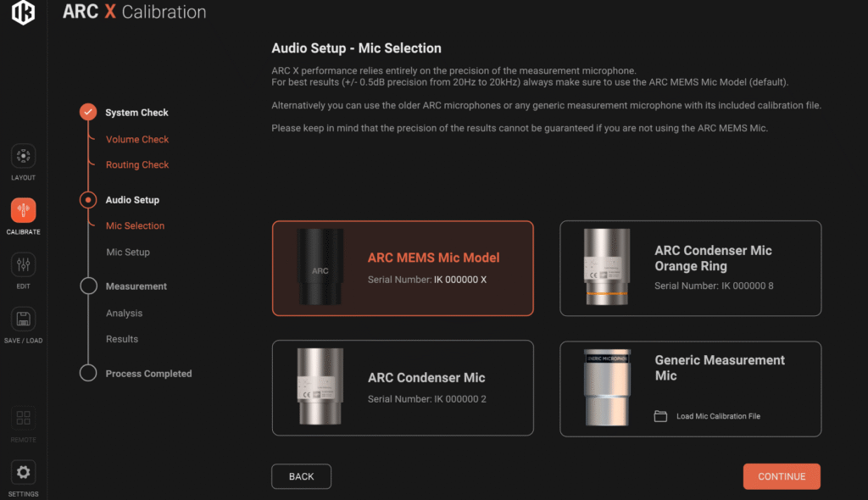The width and height of the screenshot is (868, 500).
Task: Select the Mic Setup substep
Action: 128,252
